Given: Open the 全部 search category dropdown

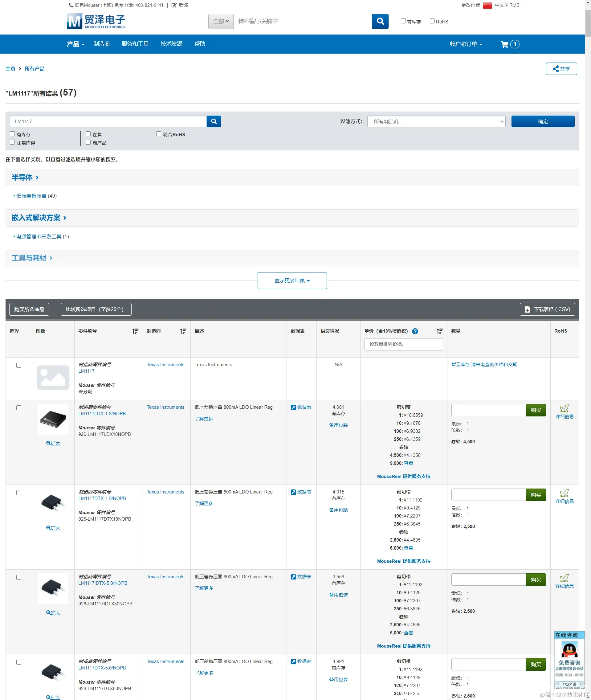Looking at the screenshot, I should click(221, 21).
